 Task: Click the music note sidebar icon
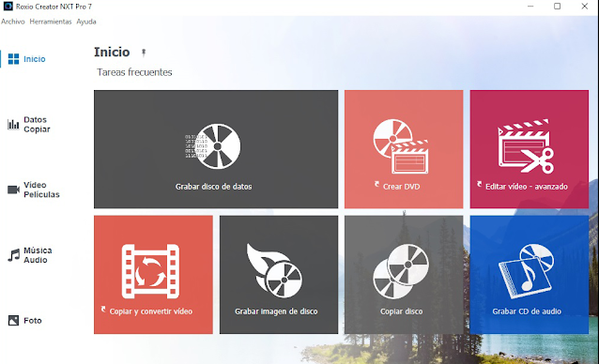[14, 255]
